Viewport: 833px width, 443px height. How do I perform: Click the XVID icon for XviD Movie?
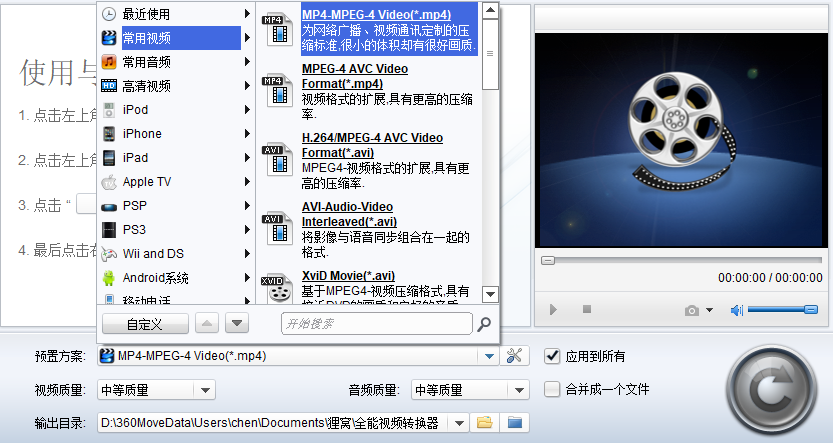pyautogui.click(x=277, y=288)
